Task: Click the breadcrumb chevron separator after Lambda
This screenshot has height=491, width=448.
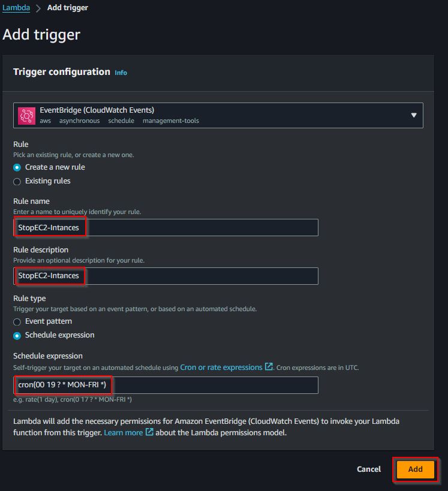Action: point(38,8)
